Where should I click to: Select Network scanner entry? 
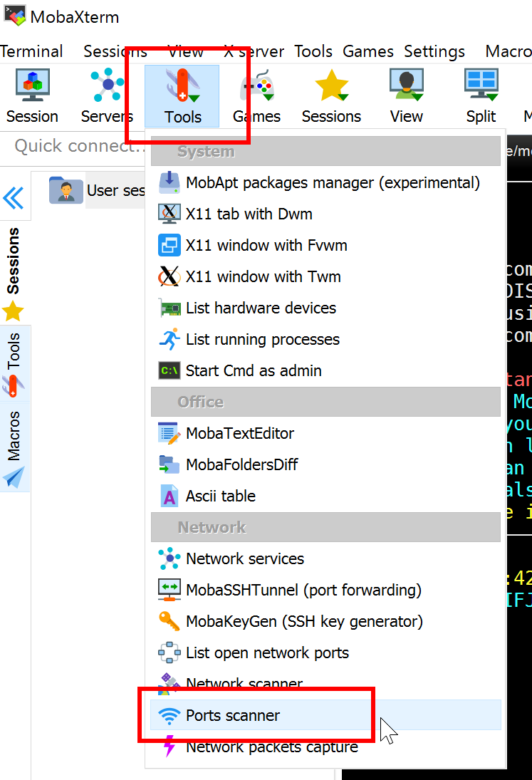325,684
